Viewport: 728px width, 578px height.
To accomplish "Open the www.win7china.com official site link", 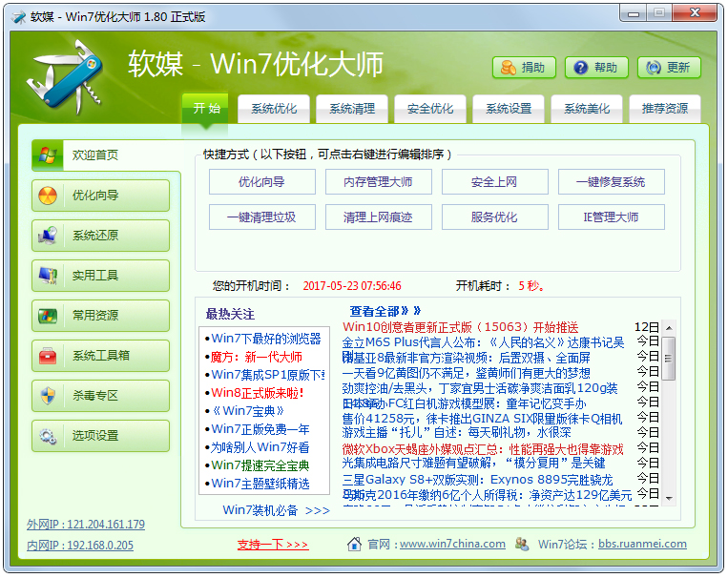I will click(x=452, y=545).
